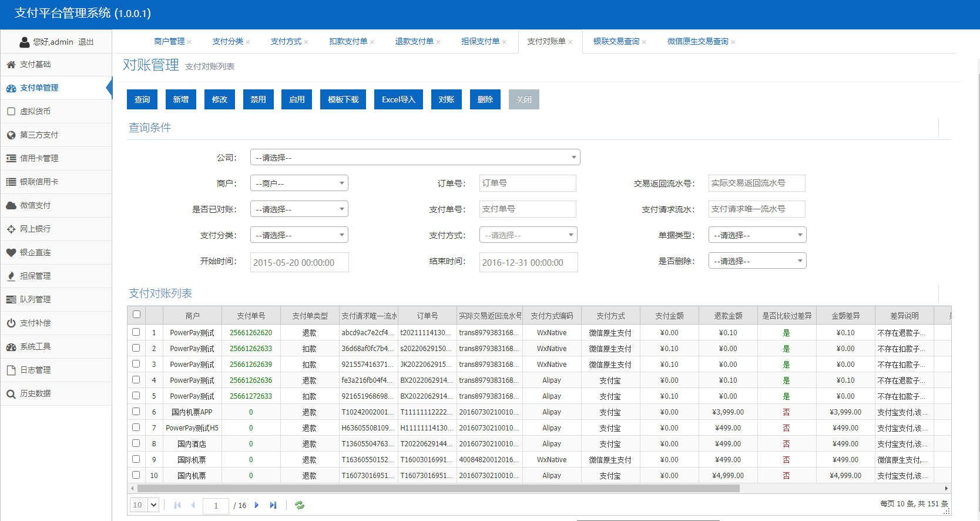Click the server icon beside 队列管理
Image resolution: width=980 pixels, height=521 pixels.
pos(11,300)
